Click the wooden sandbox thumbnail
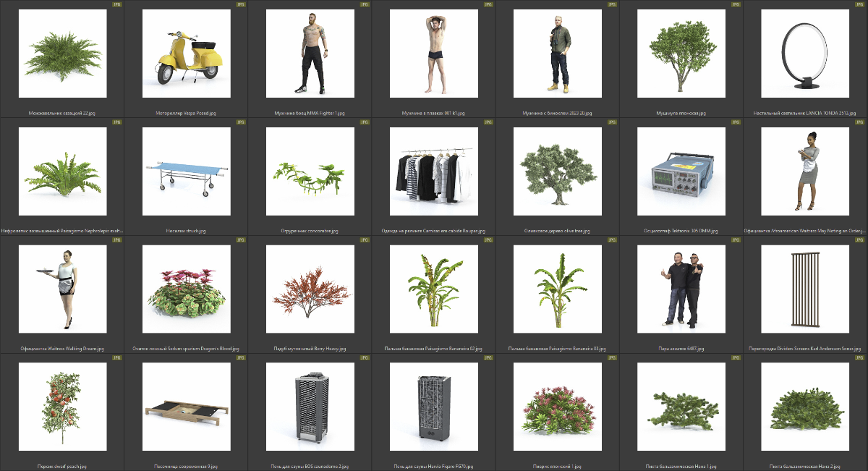Image resolution: width=868 pixels, height=471 pixels. (x=186, y=407)
